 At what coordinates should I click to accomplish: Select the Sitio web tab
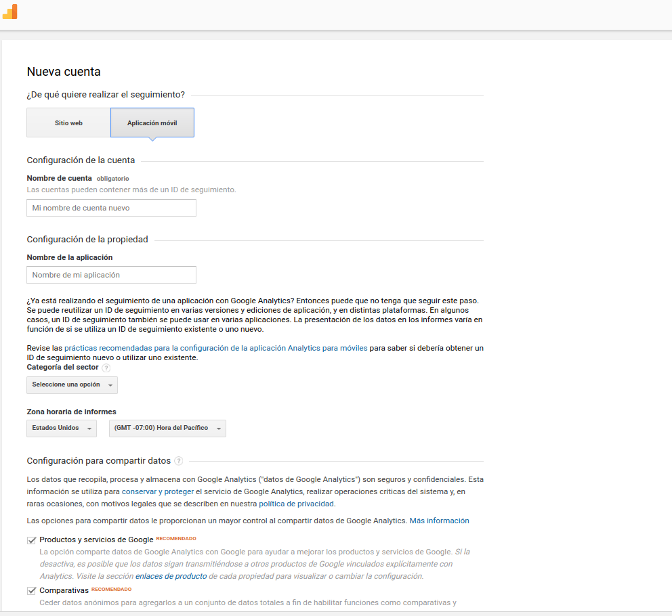tap(68, 123)
